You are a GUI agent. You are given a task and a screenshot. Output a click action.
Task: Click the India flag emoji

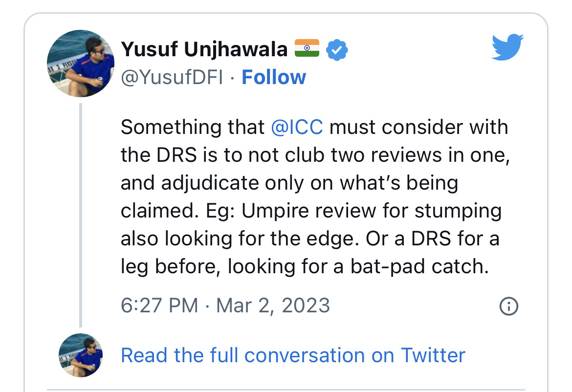[x=307, y=48]
